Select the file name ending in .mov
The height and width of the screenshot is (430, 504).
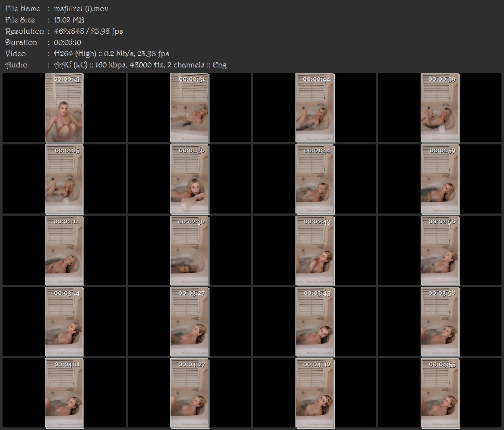(x=81, y=9)
